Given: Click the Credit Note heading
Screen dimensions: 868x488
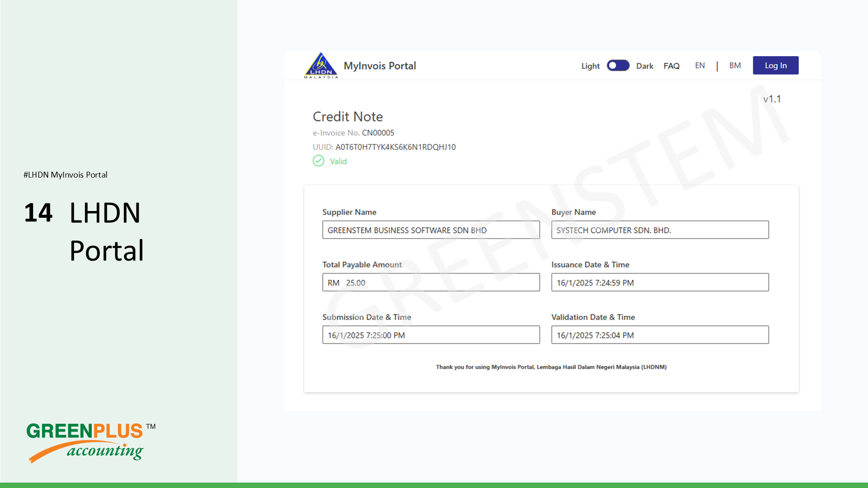Looking at the screenshot, I should (348, 117).
